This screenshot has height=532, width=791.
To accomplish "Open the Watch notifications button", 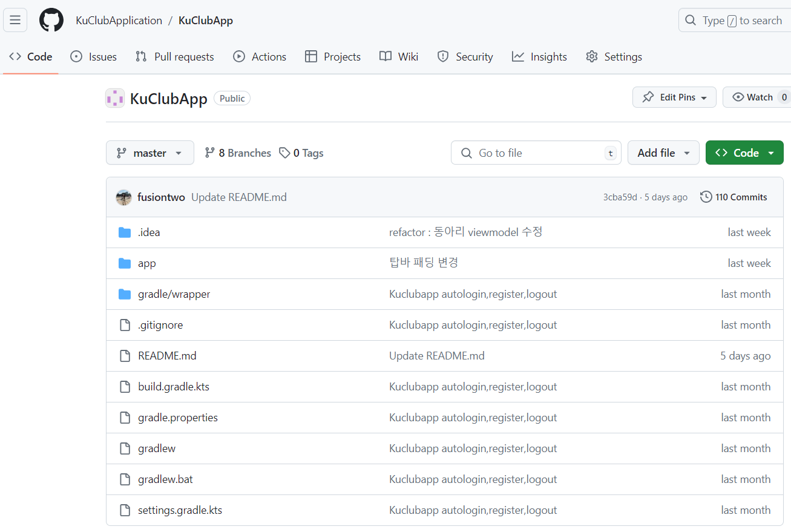I will click(758, 97).
